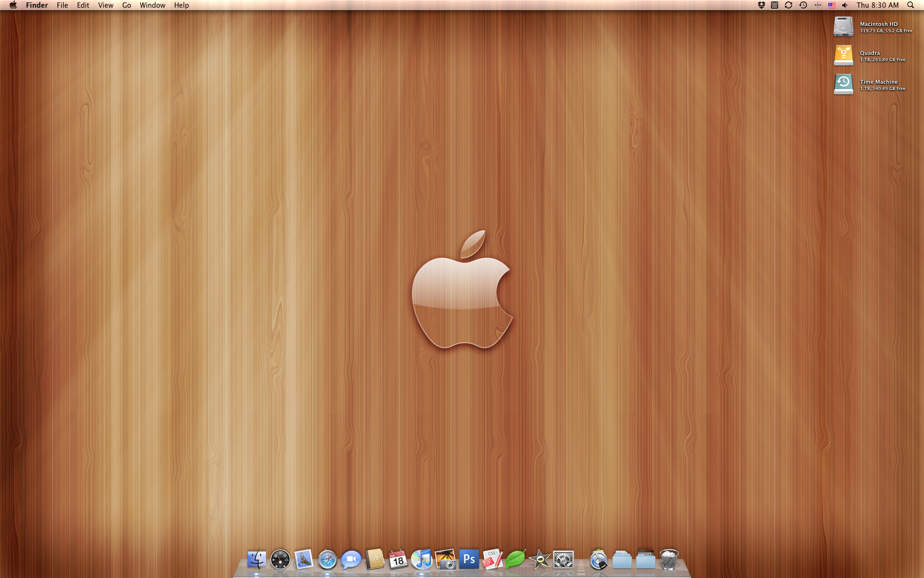924x578 pixels.
Task: Open the US flag input menu
Action: tap(832, 5)
